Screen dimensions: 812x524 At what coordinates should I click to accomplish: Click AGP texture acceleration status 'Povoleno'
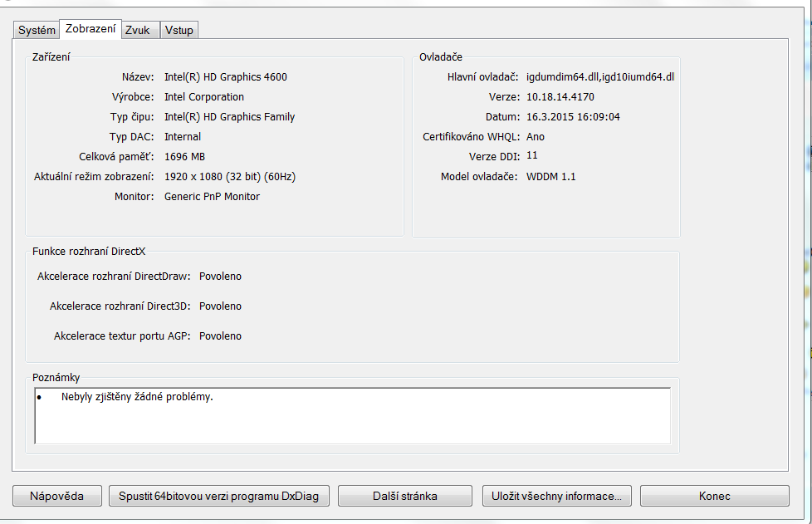[x=220, y=336]
